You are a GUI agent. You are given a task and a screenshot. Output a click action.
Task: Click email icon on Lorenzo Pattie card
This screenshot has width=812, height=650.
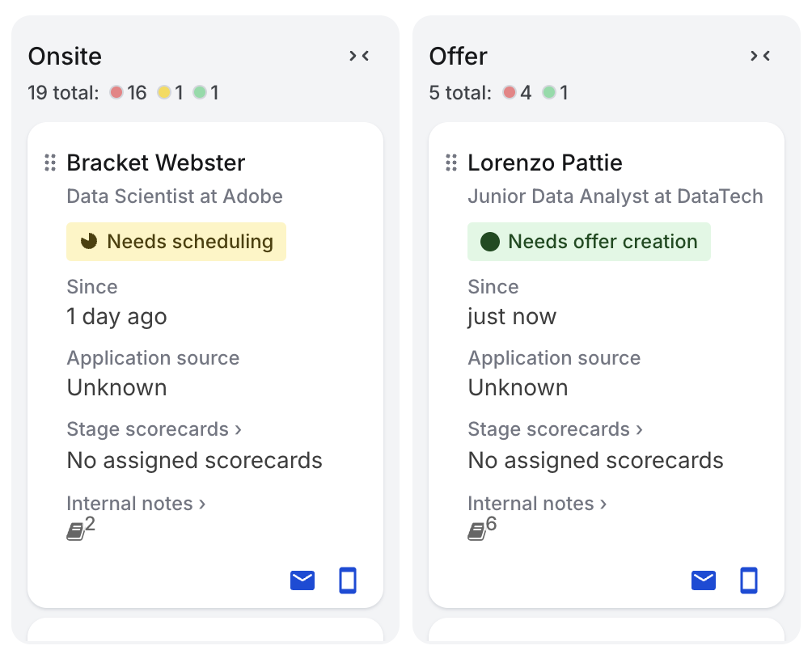coord(704,580)
